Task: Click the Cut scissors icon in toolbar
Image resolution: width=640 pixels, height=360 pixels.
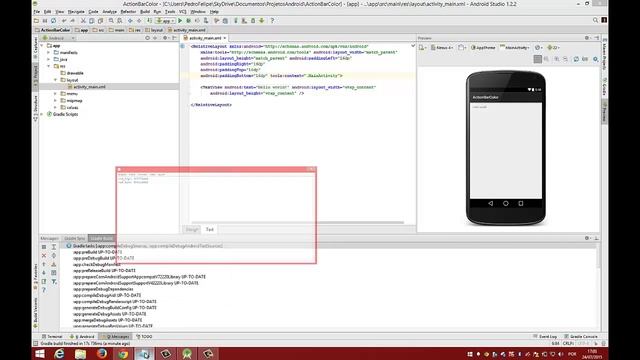Action: click(x=83, y=20)
